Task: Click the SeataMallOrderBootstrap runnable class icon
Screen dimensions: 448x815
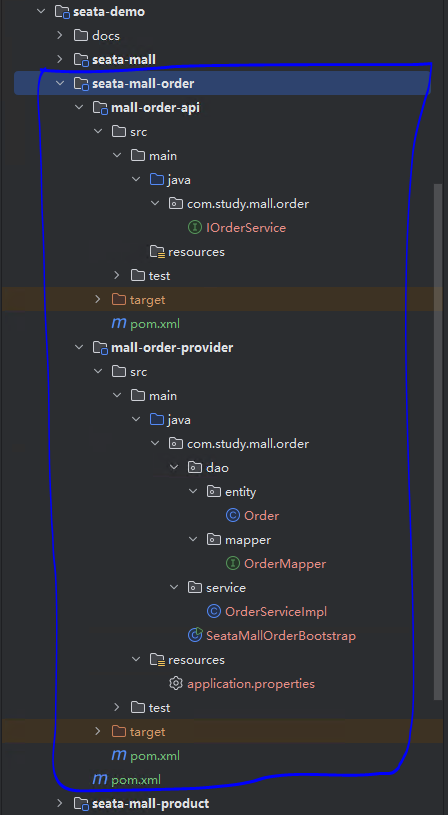Action: (x=195, y=635)
